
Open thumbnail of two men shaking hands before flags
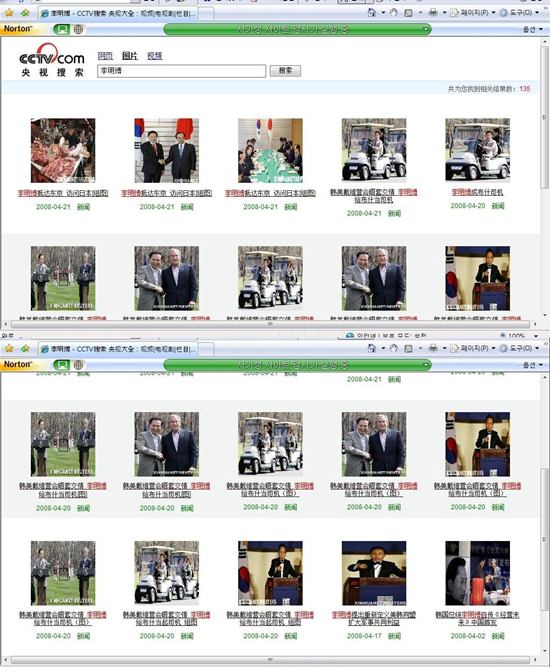click(x=166, y=151)
